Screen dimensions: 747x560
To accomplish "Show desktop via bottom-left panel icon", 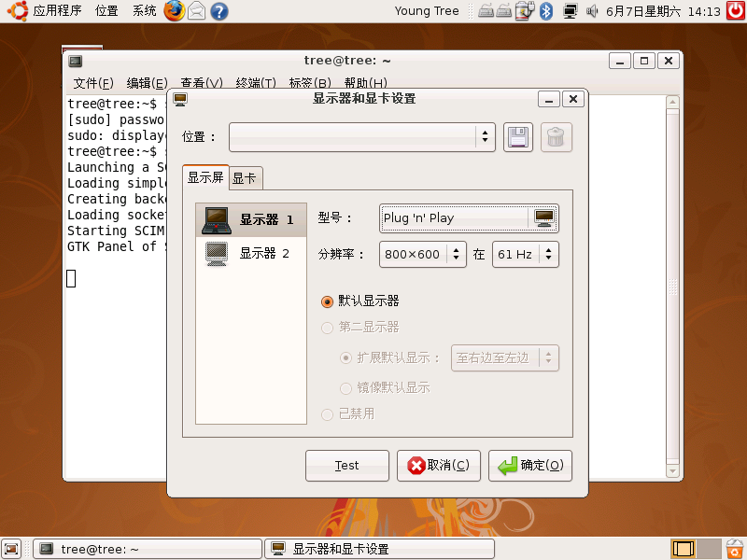I will (x=11, y=549).
